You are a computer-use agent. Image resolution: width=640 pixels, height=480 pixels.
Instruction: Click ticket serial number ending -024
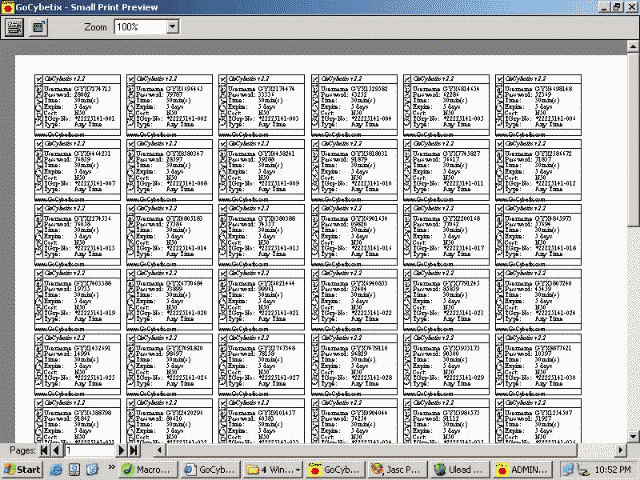[x=556, y=313]
